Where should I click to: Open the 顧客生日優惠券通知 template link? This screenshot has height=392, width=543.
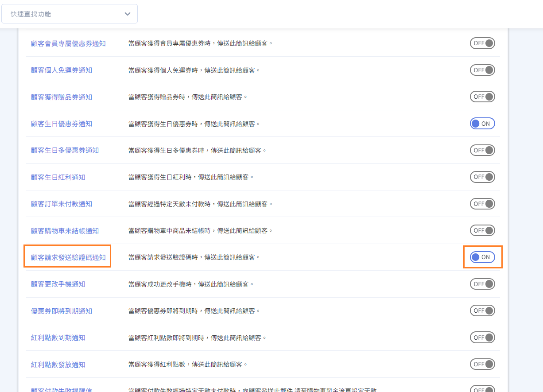coord(62,124)
